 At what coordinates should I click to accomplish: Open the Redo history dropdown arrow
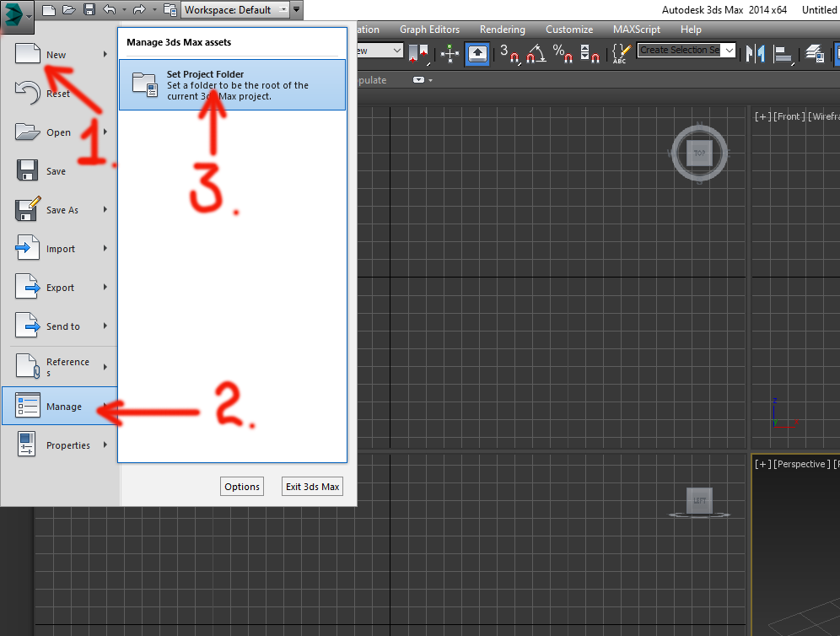(154, 9)
